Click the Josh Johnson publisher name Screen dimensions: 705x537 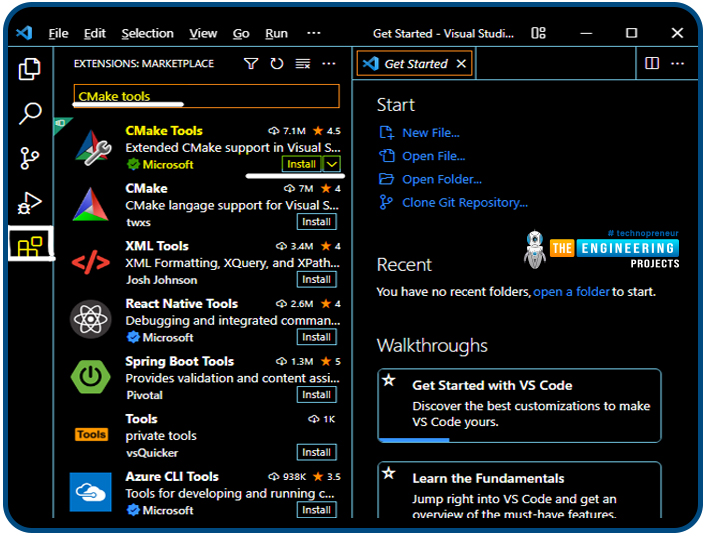pyautogui.click(x=161, y=280)
